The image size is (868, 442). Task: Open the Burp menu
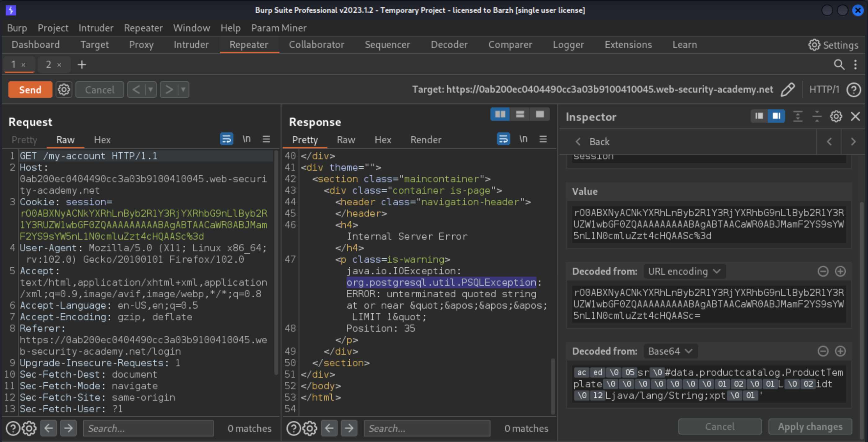(x=17, y=28)
